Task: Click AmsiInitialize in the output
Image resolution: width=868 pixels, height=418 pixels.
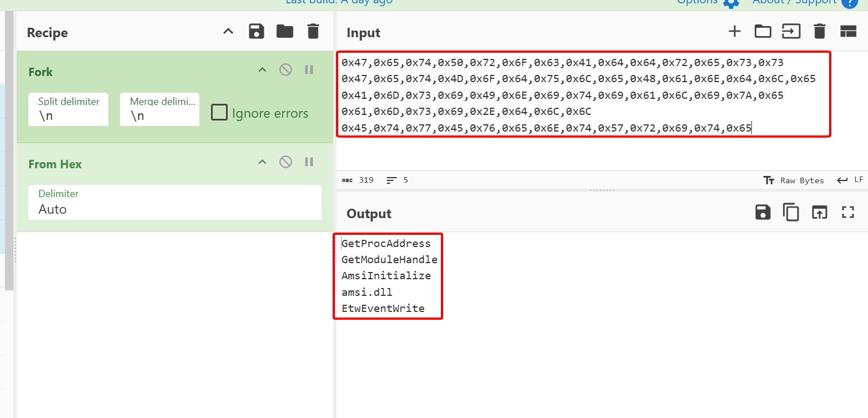Action: tap(386, 276)
